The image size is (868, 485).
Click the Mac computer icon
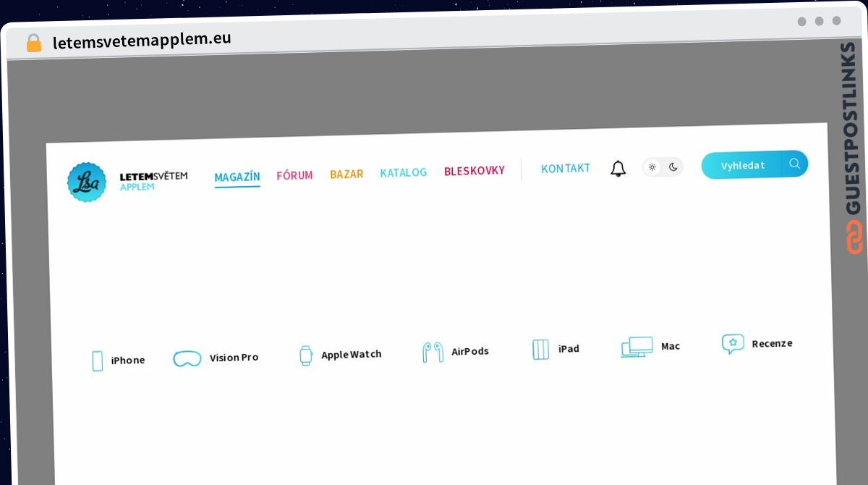(x=637, y=347)
